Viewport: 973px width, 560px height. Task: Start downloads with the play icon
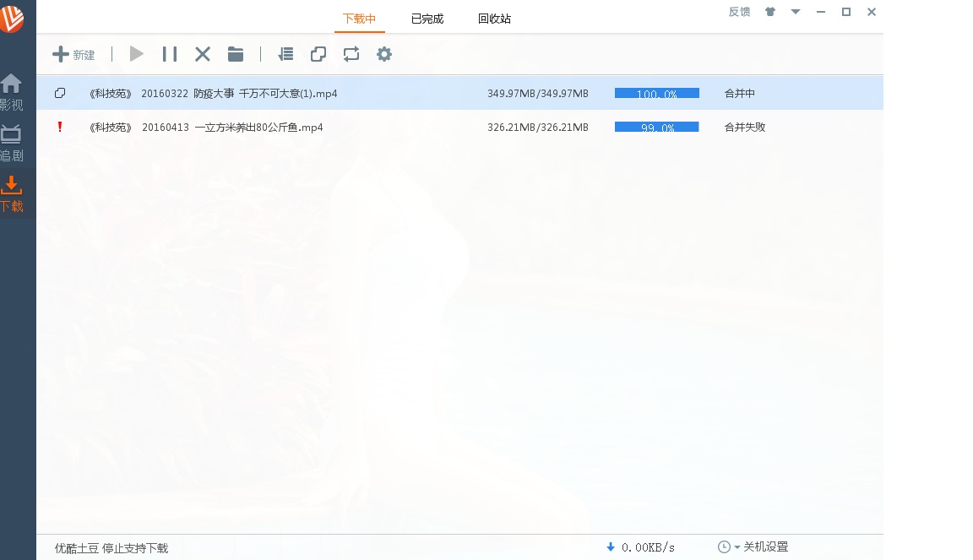[x=136, y=54]
